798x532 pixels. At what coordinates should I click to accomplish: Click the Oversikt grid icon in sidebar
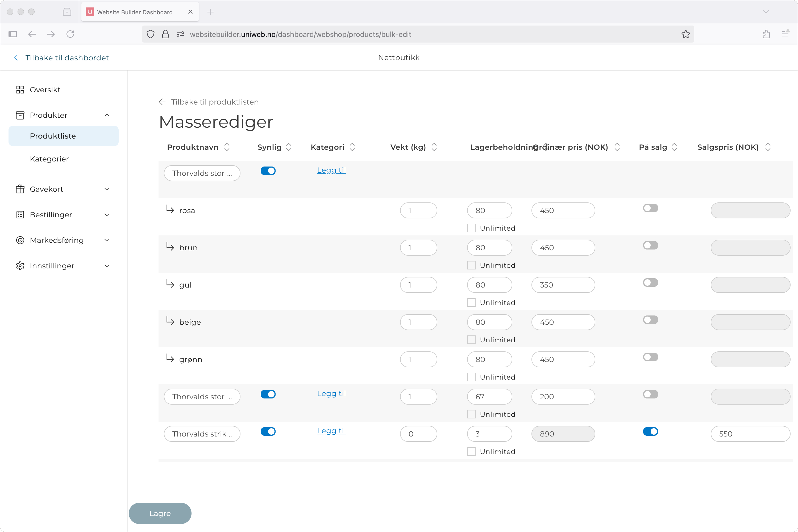[20, 90]
